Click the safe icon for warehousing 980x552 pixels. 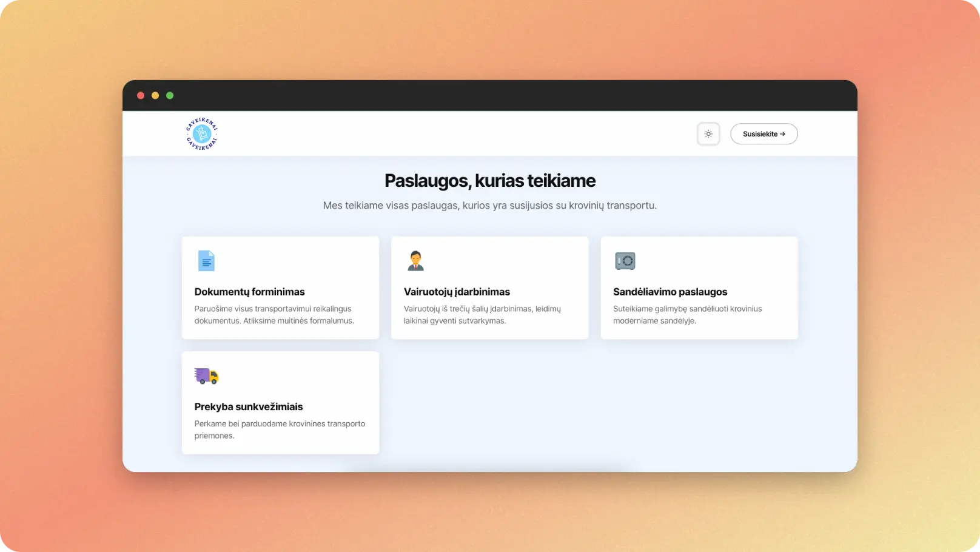[x=625, y=261]
